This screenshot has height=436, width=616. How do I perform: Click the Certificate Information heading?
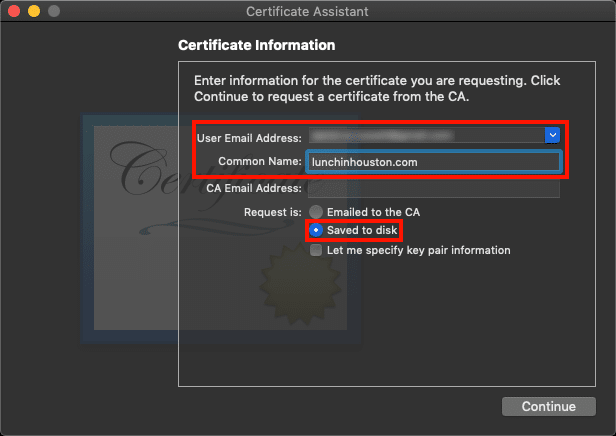256,45
